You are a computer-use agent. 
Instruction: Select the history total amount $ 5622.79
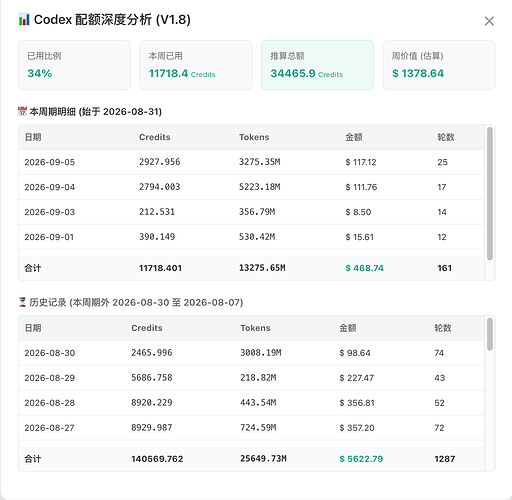361,459
